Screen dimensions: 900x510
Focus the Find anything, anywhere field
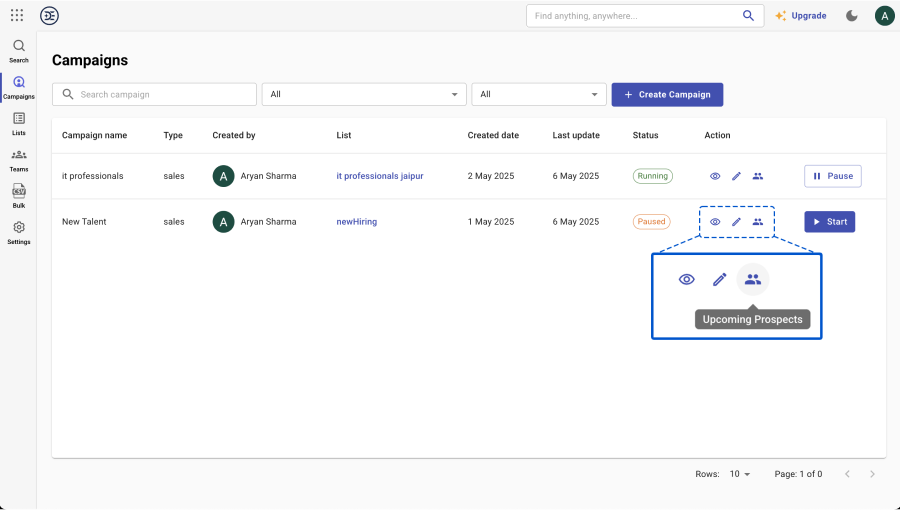click(x=645, y=15)
